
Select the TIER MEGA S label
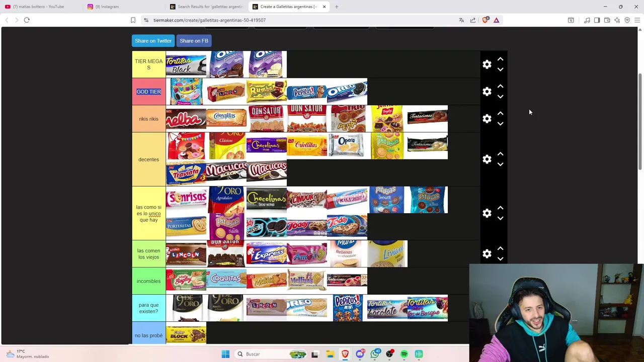(x=148, y=64)
